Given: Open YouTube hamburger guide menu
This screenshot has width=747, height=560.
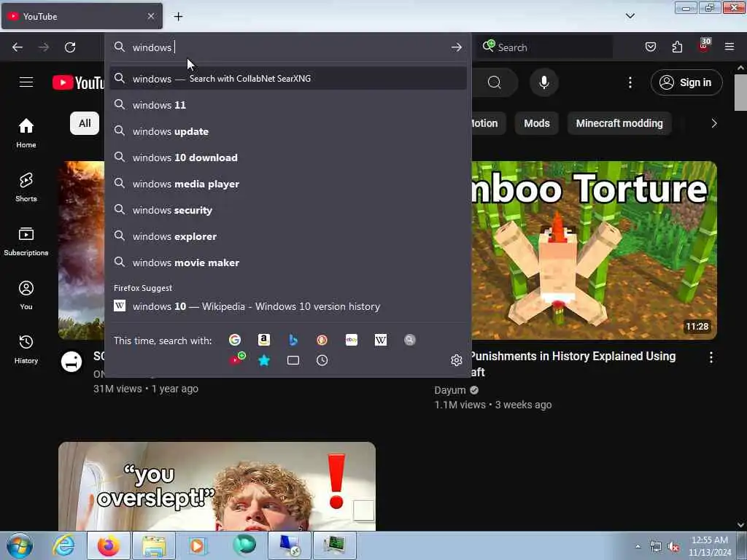Looking at the screenshot, I should coord(26,82).
